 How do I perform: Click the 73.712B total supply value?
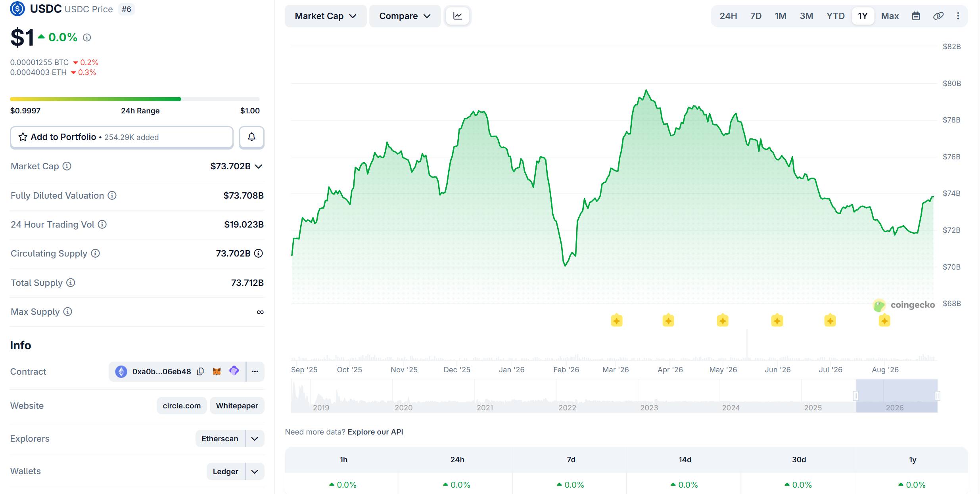[x=247, y=283]
